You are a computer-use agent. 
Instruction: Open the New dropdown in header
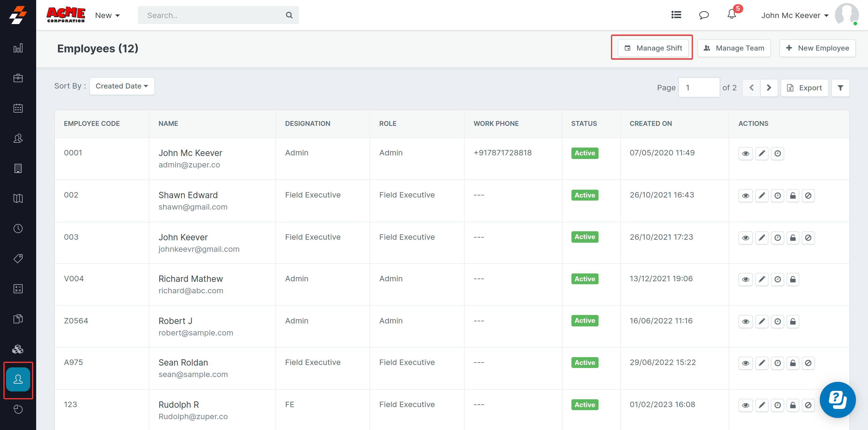coord(107,15)
